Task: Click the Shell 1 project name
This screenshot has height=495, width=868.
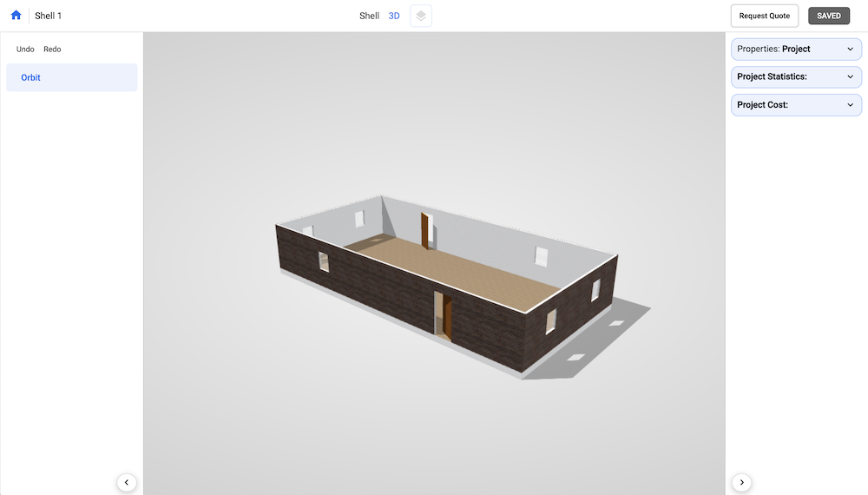Action: click(48, 16)
